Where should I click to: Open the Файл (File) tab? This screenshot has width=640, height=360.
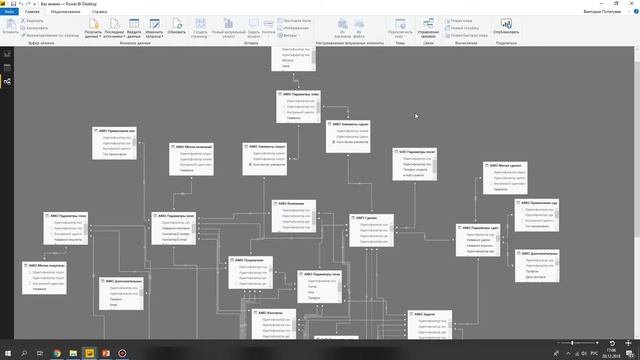[9, 11]
